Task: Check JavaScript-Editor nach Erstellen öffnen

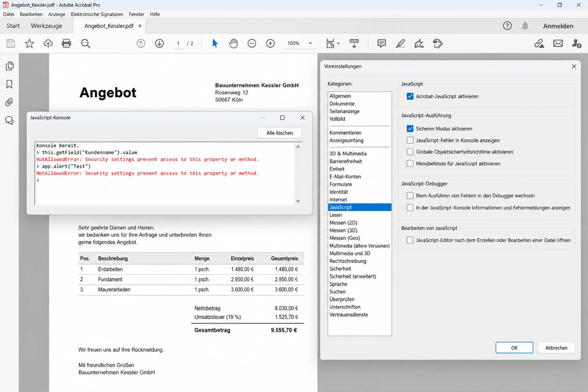Action: [x=410, y=240]
